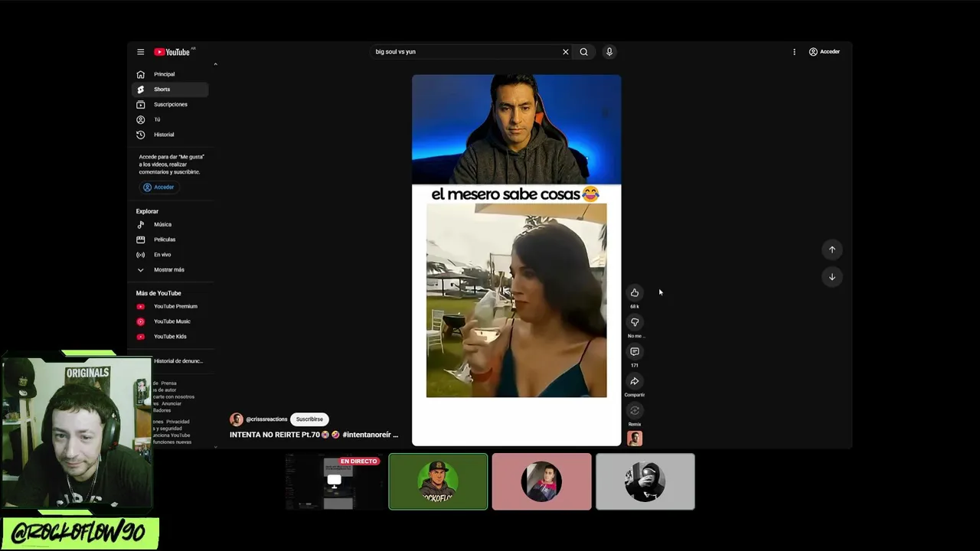Go to previous short with up arrow

(x=832, y=249)
